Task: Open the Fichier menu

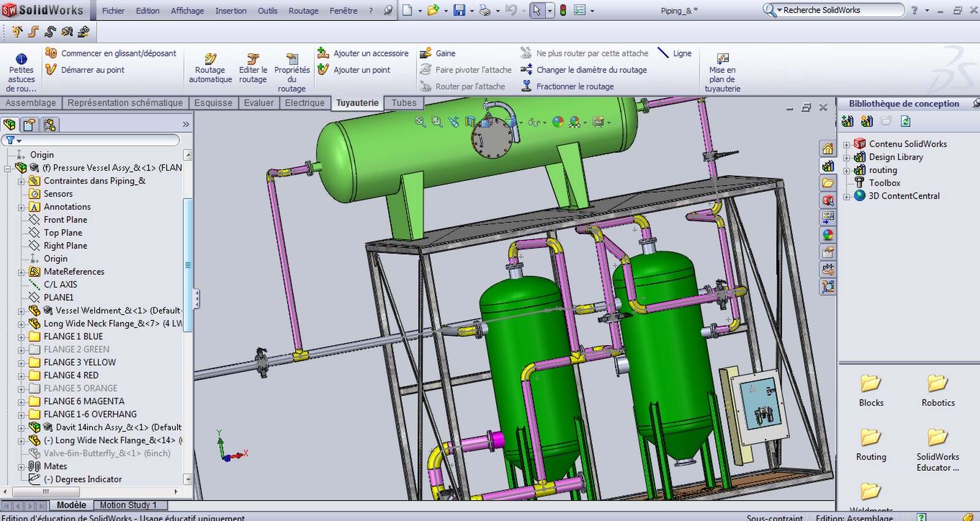Action: [113, 10]
